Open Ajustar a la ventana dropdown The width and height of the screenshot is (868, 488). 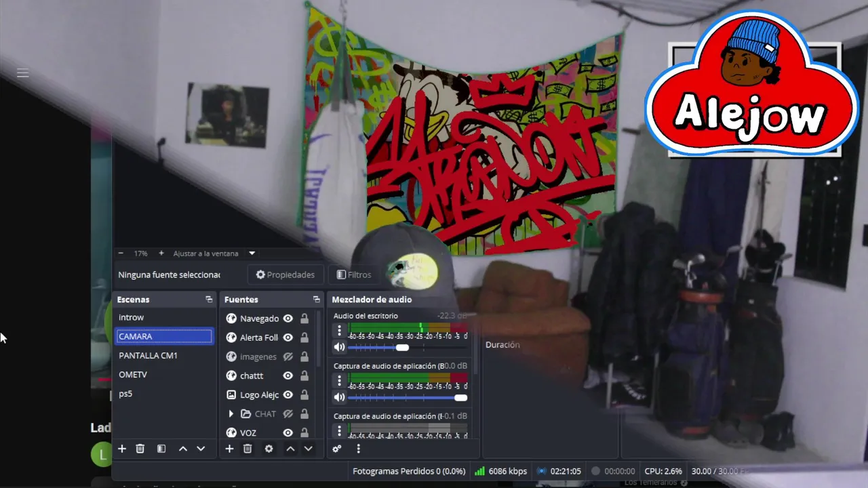(x=252, y=253)
